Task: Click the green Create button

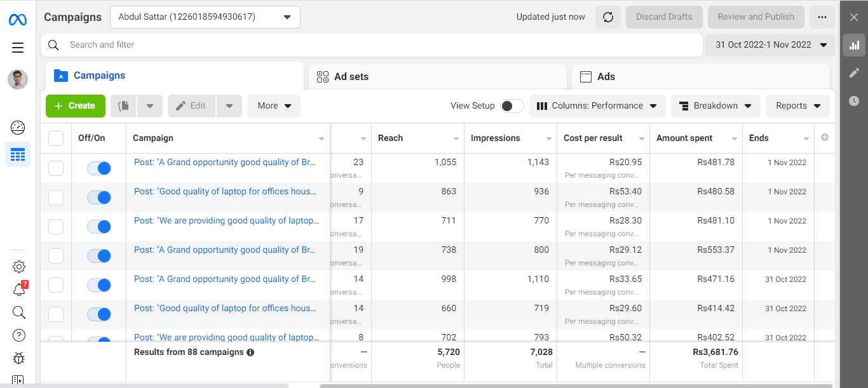Action: click(x=75, y=106)
